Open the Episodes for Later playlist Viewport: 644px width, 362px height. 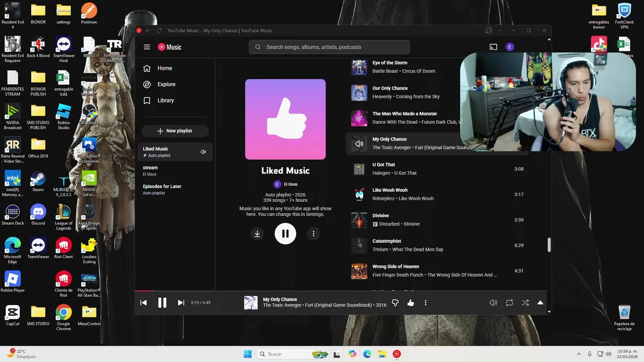click(x=175, y=189)
